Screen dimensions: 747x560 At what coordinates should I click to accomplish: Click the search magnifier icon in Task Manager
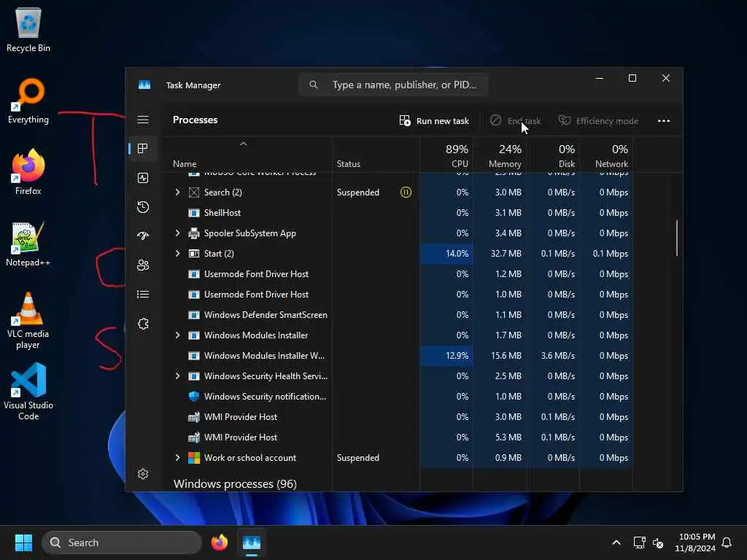[314, 85]
